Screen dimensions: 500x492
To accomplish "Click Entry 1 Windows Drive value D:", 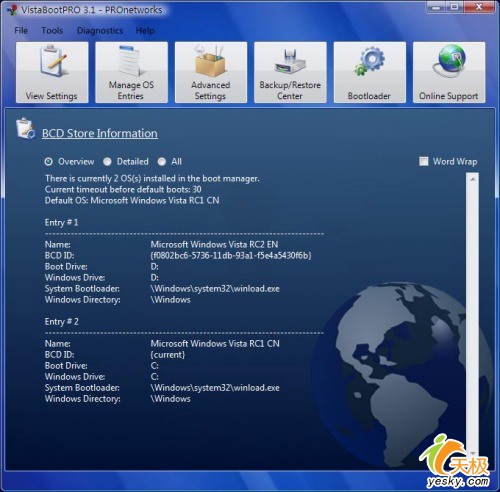I will coord(155,278).
